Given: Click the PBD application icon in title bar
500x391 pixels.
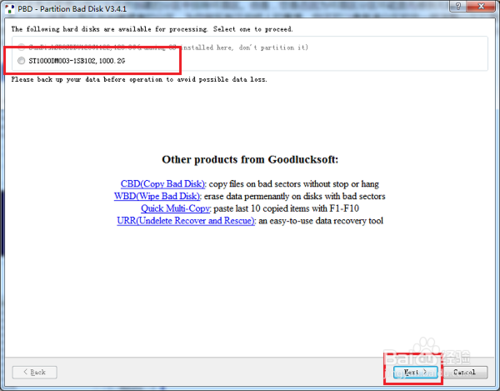Looking at the screenshot, I should pyautogui.click(x=10, y=8).
